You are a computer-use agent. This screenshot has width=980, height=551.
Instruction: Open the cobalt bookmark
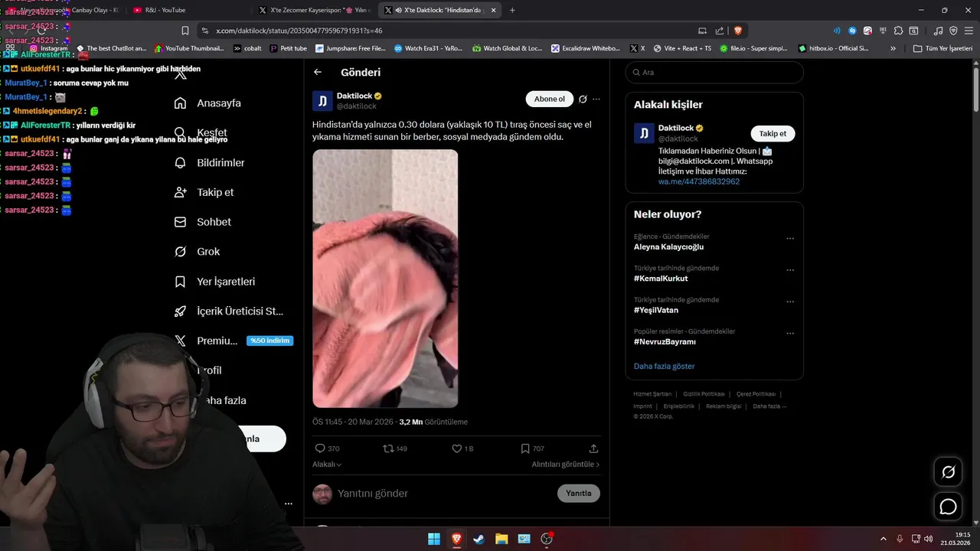pyautogui.click(x=247, y=48)
